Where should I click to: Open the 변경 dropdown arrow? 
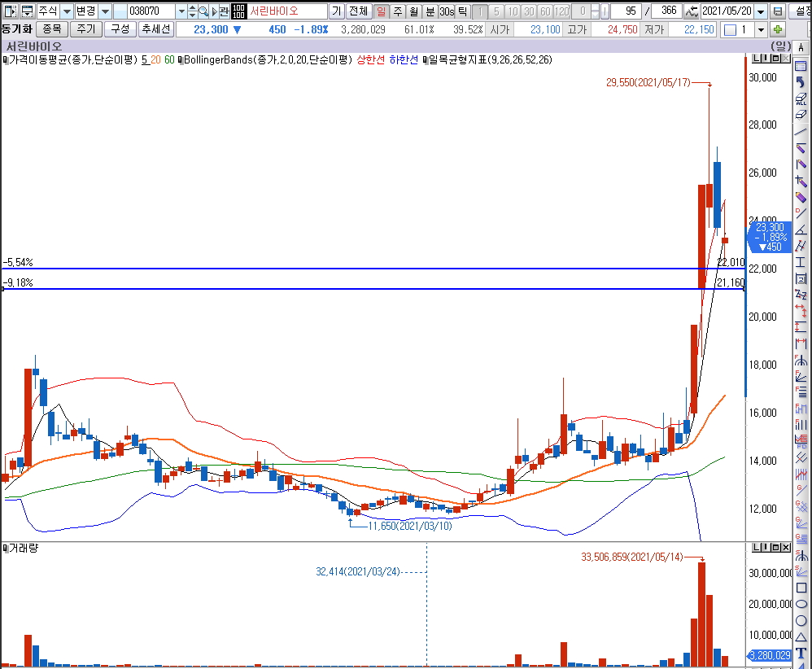tap(105, 11)
